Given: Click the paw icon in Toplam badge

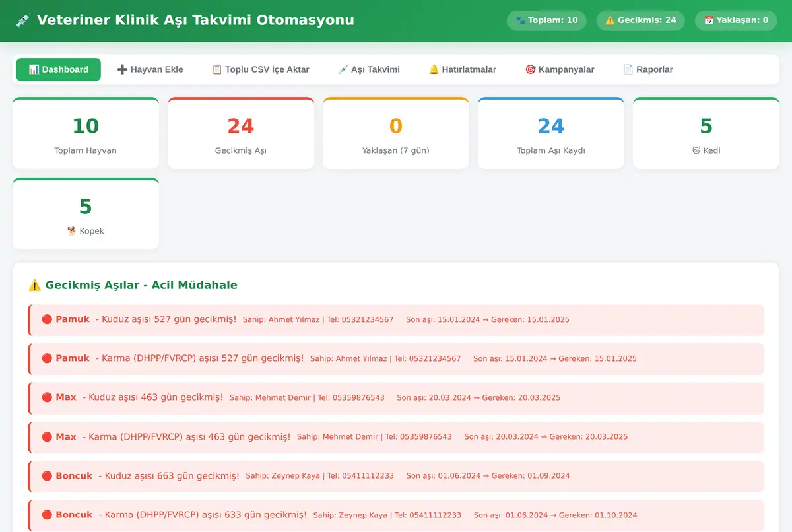Looking at the screenshot, I should 520,20.
